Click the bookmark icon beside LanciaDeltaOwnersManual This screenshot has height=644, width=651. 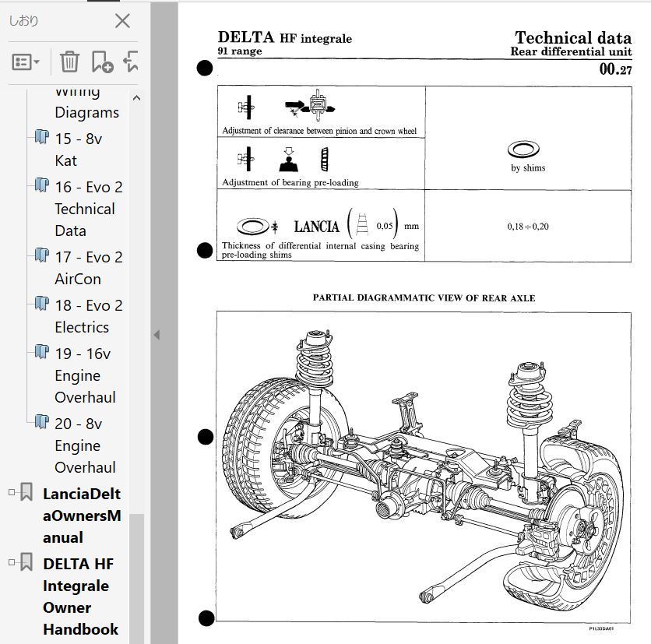(26, 491)
